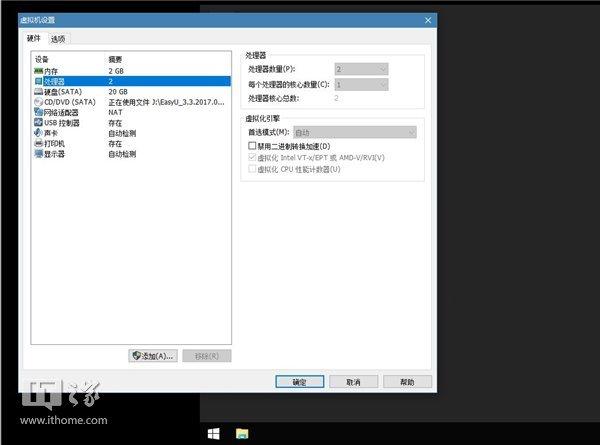Click the network adapter (网络适配器) icon
This screenshot has width=600, height=445.
[38, 112]
